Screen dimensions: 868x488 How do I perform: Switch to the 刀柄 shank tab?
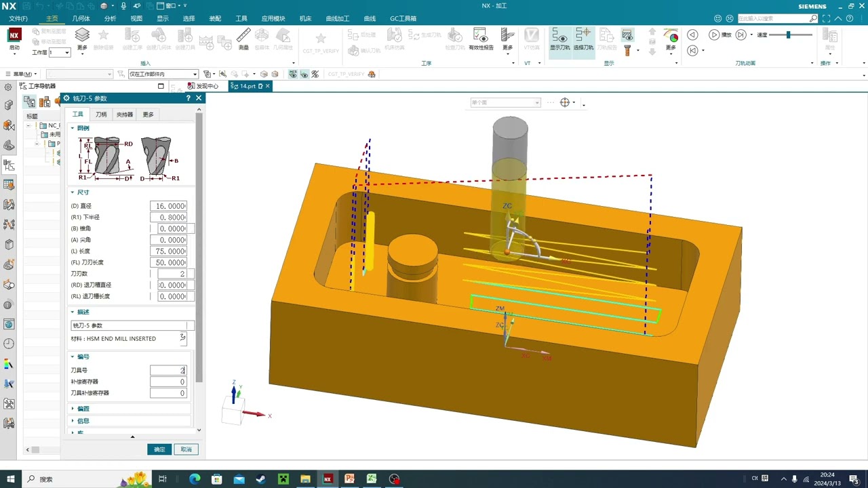click(x=101, y=115)
